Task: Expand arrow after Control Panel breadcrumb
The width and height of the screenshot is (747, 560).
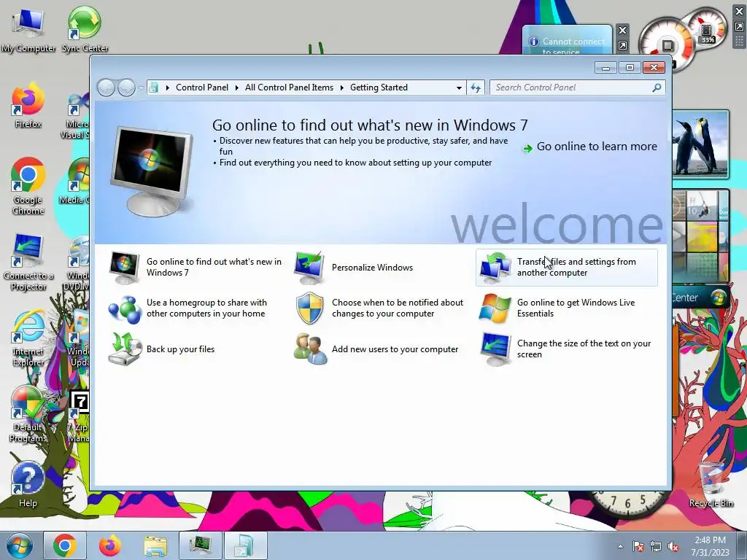Action: pyautogui.click(x=237, y=87)
